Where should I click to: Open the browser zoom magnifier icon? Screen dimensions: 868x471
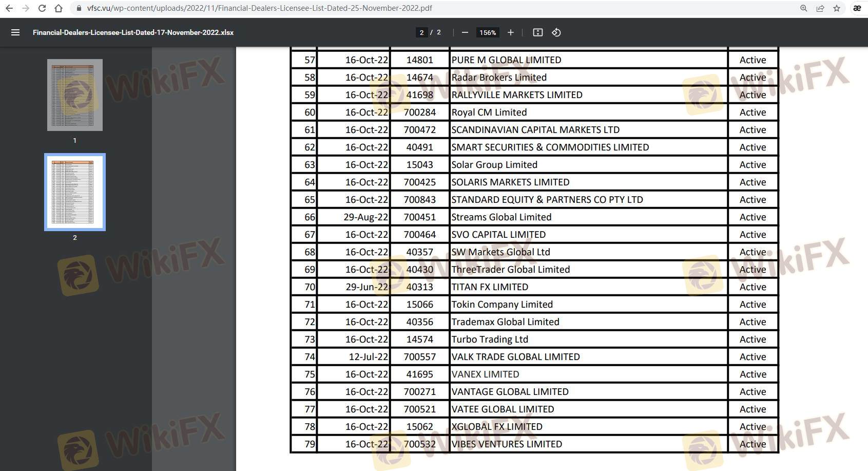pyautogui.click(x=804, y=8)
